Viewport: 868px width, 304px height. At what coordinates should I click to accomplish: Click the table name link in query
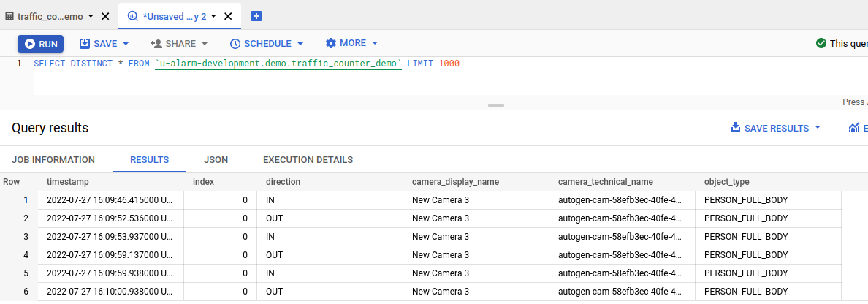pos(278,64)
